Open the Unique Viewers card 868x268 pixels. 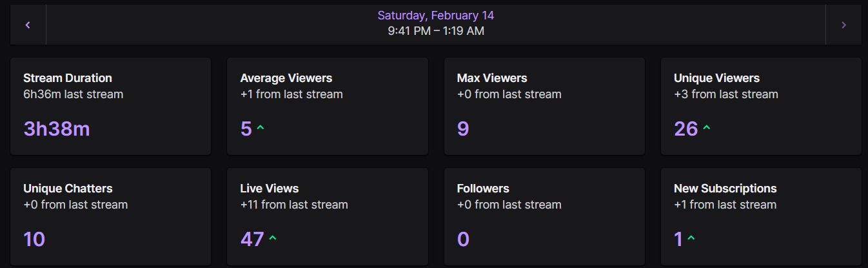[761, 106]
